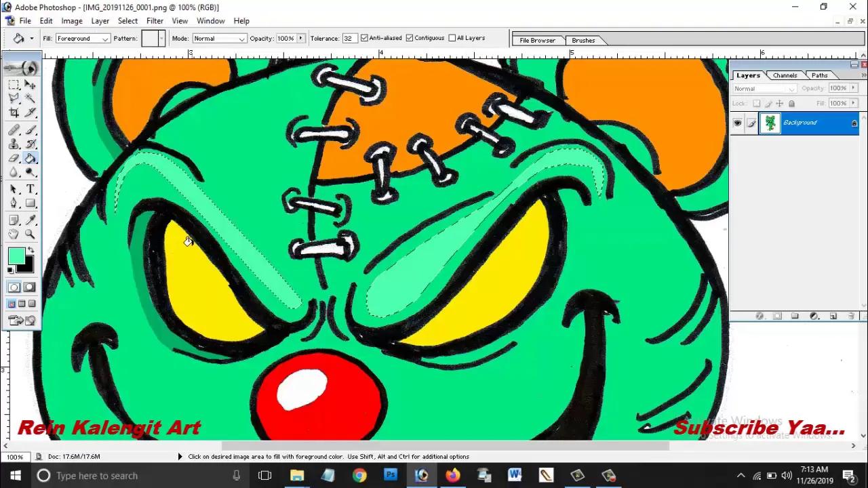Image resolution: width=868 pixels, height=488 pixels.
Task: Open the tool preset picker arrow
Action: pyautogui.click(x=31, y=38)
